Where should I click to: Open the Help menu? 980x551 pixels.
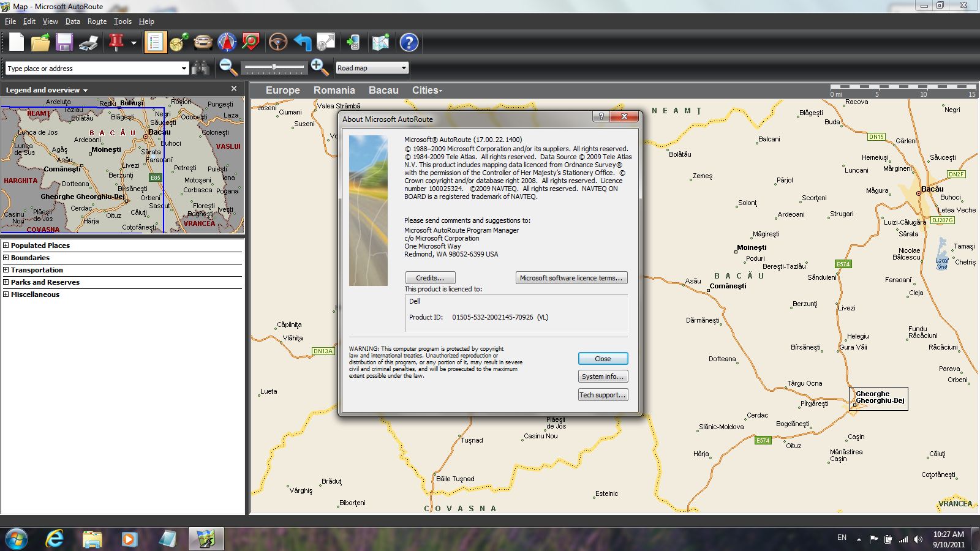(146, 21)
